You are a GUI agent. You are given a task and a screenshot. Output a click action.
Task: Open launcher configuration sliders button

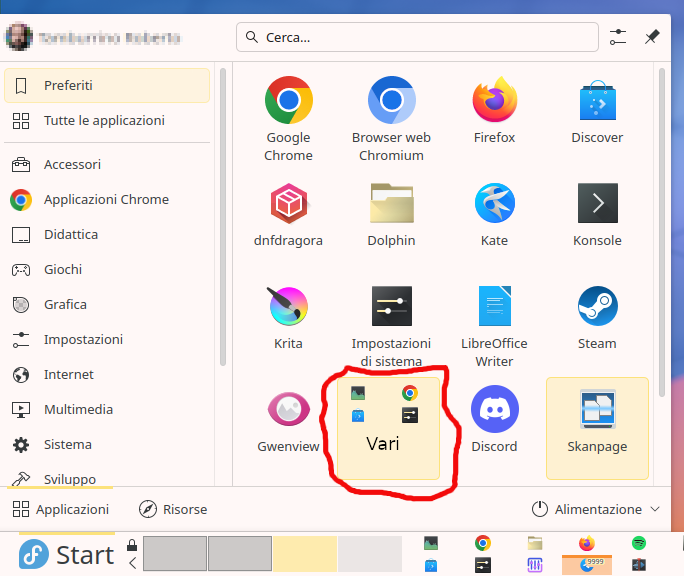pos(618,37)
